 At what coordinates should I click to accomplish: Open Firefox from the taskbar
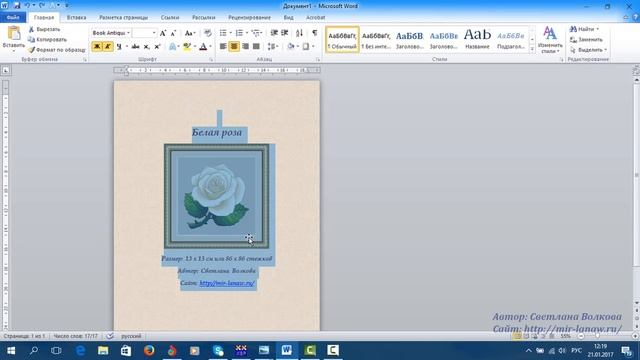pyautogui.click(x=149, y=350)
